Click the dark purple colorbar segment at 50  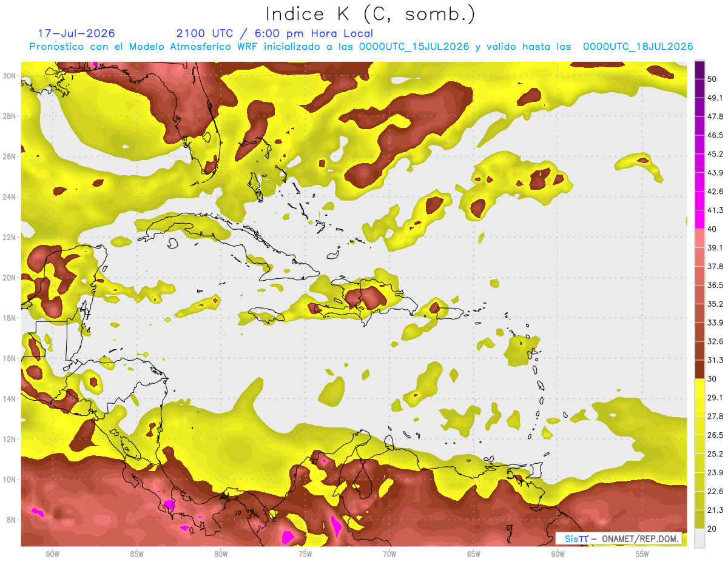[x=699, y=70]
